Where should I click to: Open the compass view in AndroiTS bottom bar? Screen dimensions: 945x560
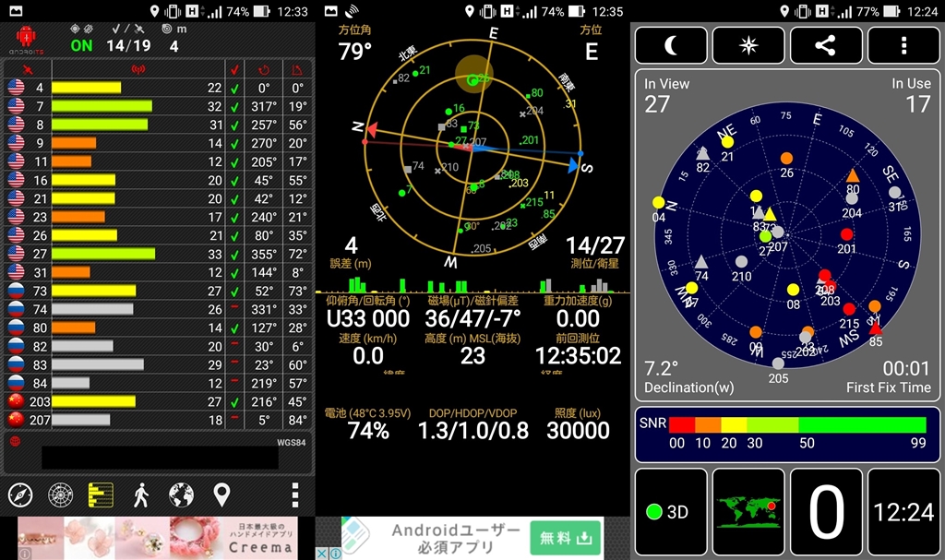20,494
